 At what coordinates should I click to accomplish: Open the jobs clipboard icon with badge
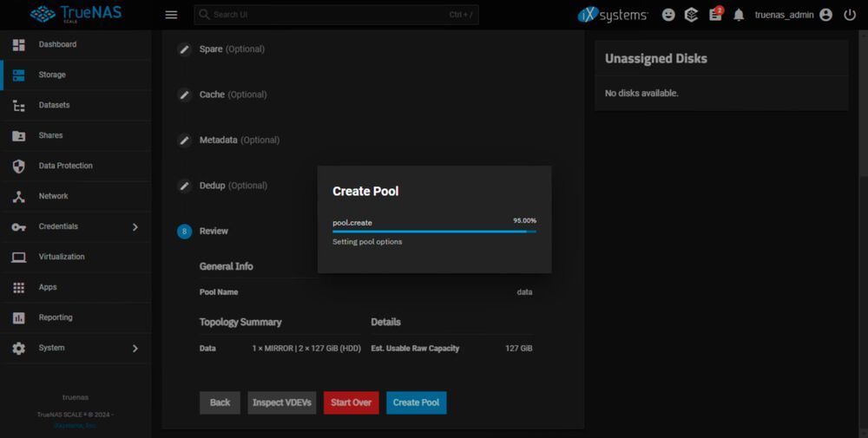715,15
